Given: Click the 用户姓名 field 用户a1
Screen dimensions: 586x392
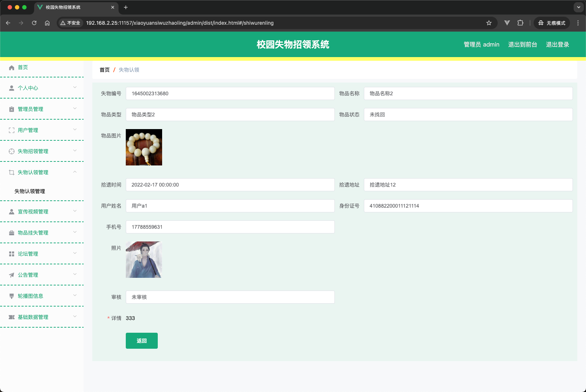Looking at the screenshot, I should click(230, 206).
